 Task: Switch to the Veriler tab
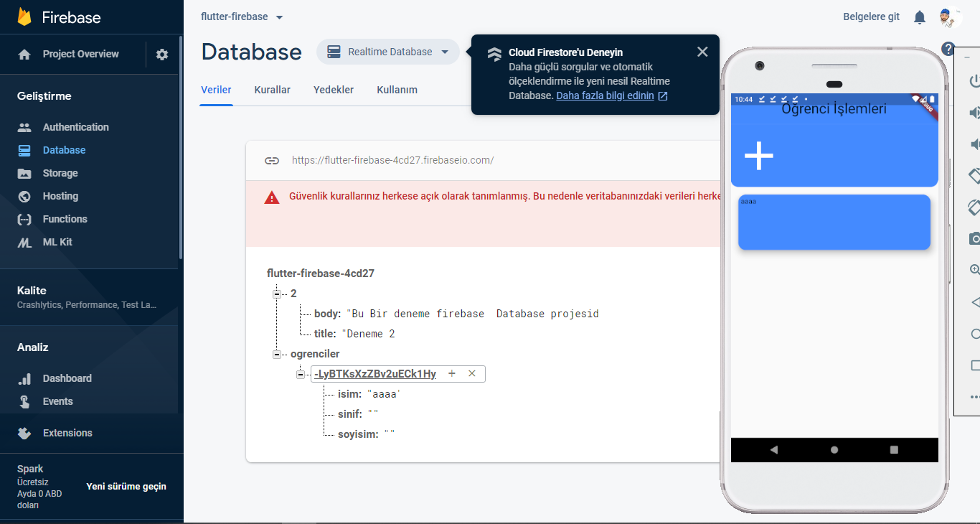coord(216,90)
